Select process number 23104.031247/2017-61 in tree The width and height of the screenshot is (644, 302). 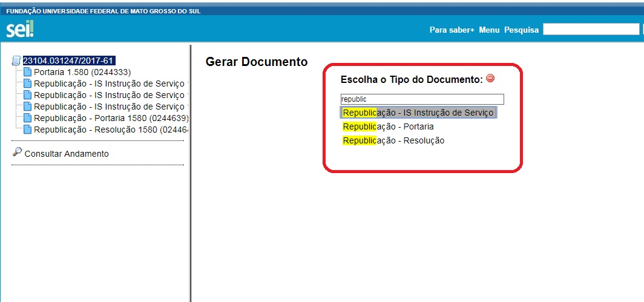[x=69, y=61]
